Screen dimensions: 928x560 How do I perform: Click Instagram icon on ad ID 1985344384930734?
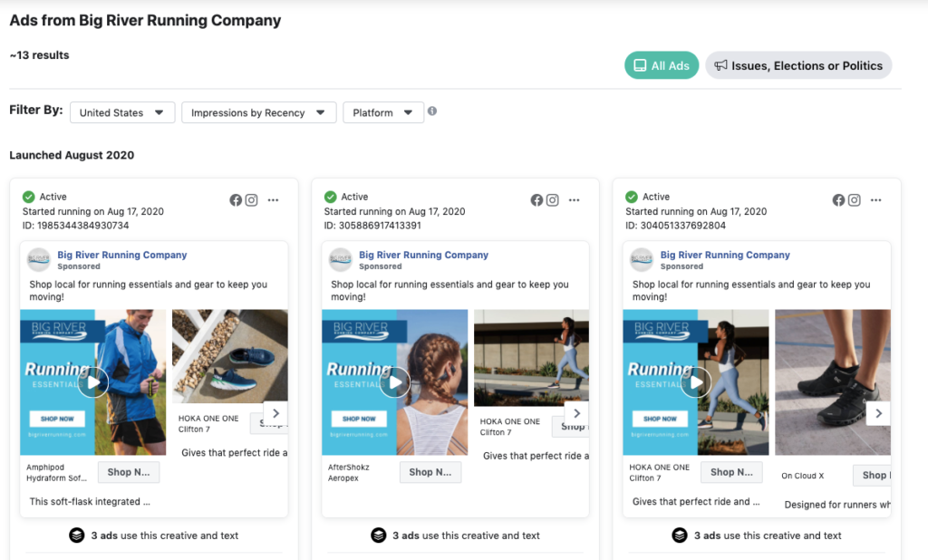click(x=252, y=200)
